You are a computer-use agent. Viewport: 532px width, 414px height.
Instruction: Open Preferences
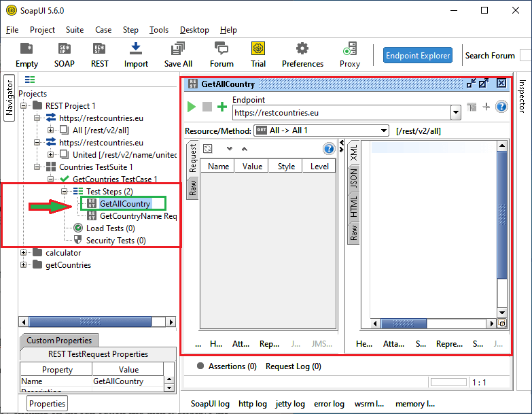(x=302, y=55)
